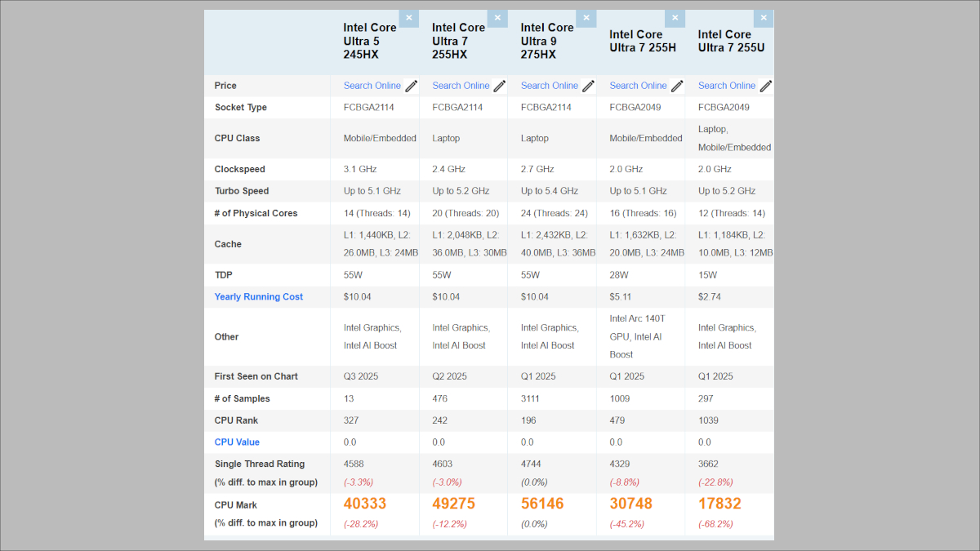Edit price pencil icon for Ultra 5 245HX
The width and height of the screenshot is (980, 551).
pos(412,86)
